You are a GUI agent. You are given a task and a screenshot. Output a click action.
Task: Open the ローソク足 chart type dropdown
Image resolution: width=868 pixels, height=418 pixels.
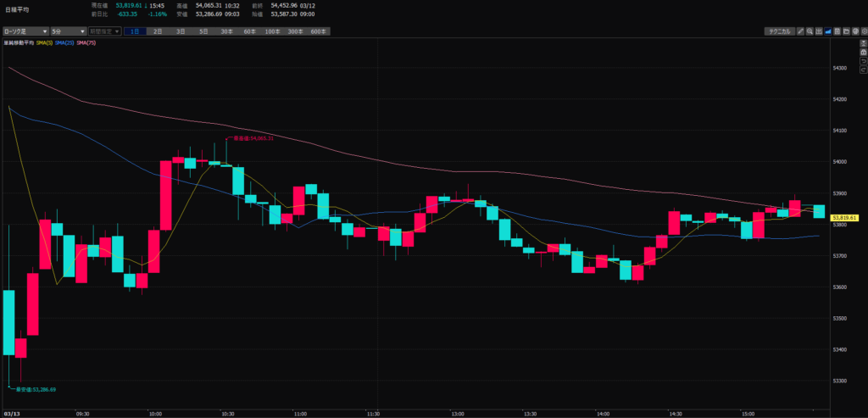point(25,31)
